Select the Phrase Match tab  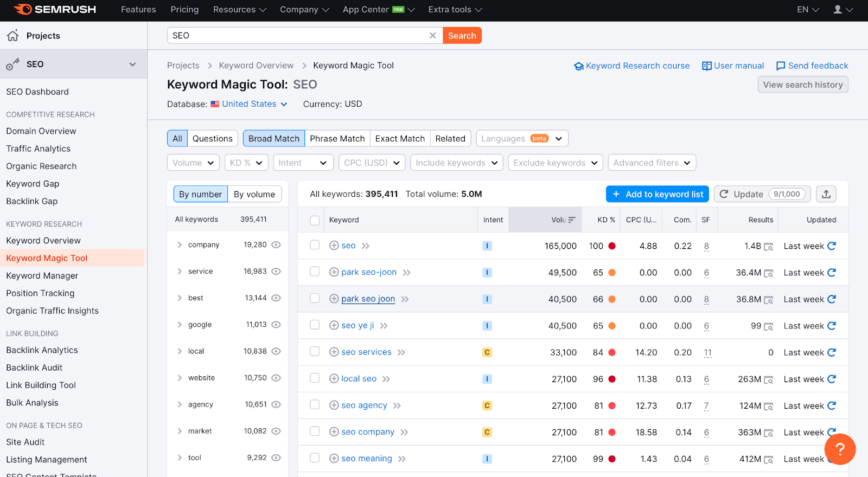tap(337, 138)
